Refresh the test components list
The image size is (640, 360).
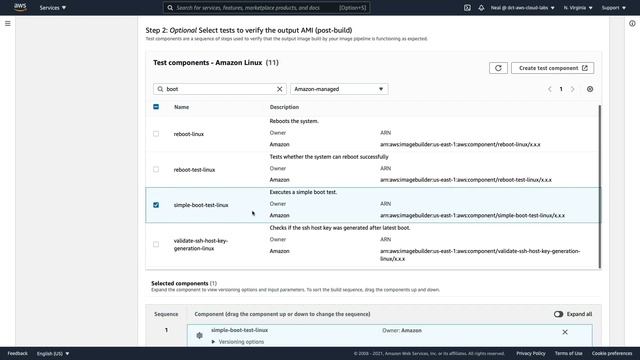click(498, 68)
